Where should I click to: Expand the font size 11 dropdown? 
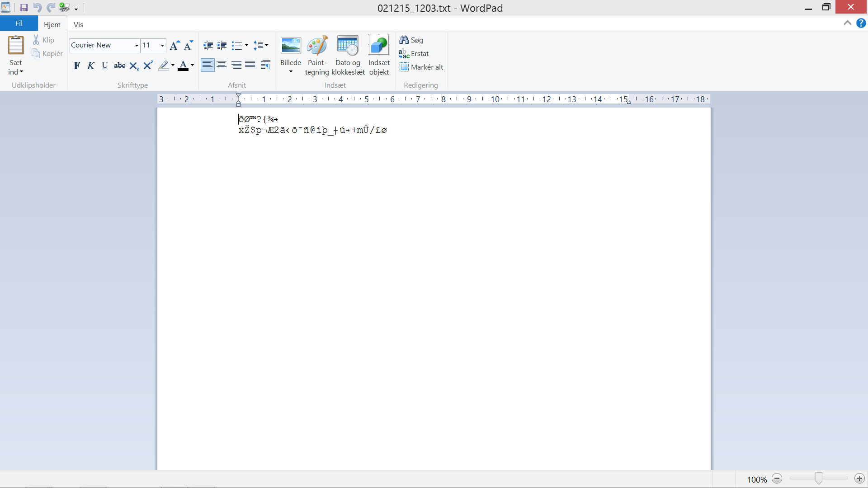[x=162, y=45]
